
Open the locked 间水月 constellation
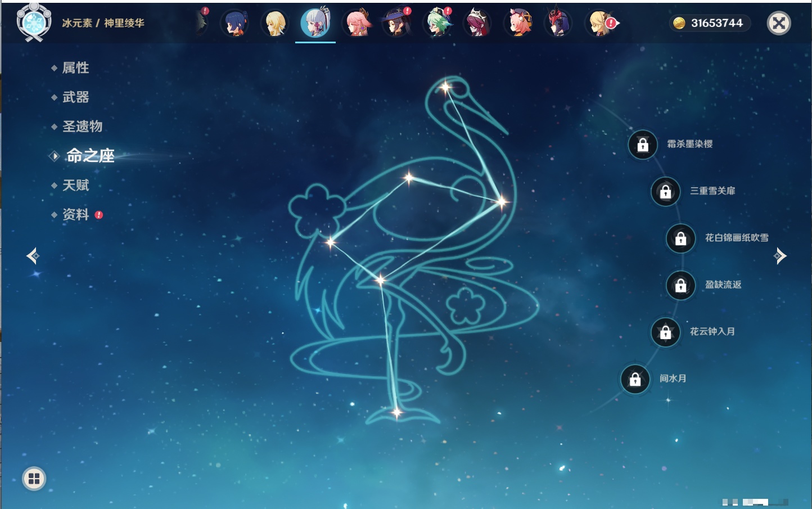tap(635, 379)
